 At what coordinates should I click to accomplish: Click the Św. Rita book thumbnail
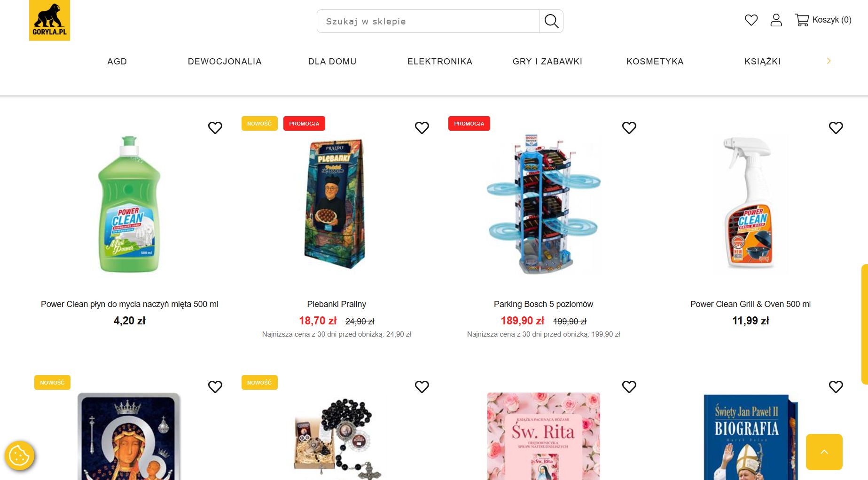coord(543,436)
